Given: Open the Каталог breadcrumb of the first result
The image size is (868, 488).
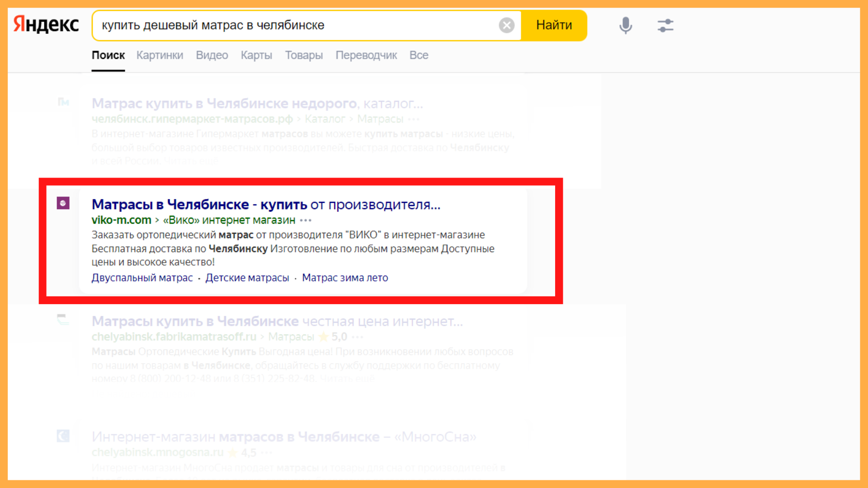Looking at the screenshot, I should tap(325, 119).
